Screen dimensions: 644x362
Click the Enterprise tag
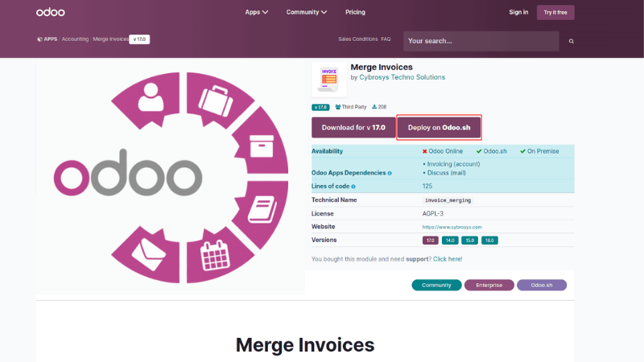pyautogui.click(x=489, y=285)
